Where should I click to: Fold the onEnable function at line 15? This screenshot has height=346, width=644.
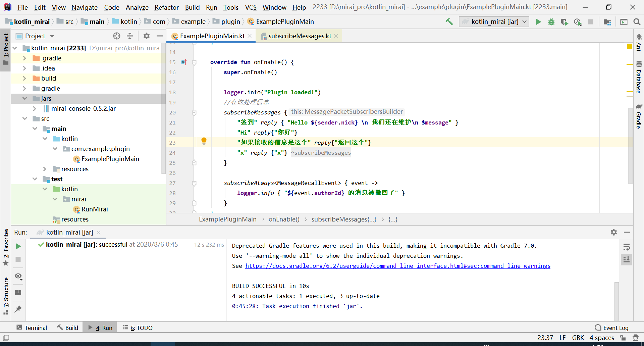coord(194,62)
